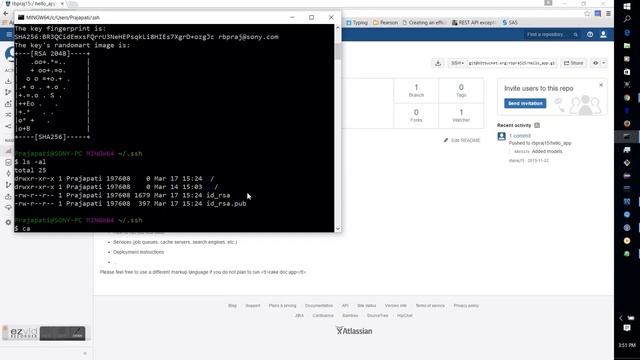Open the Pearson bookmarks folder
This screenshot has width=640, height=360.
(385, 23)
